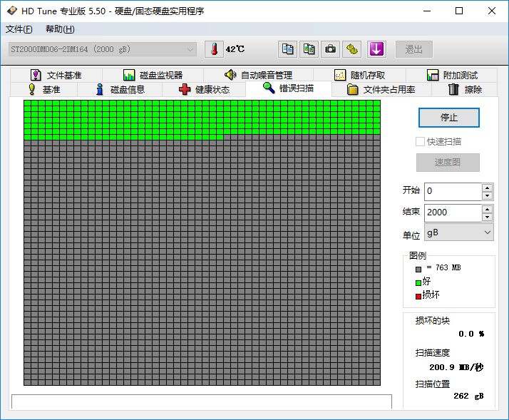Click the green 好 legend swatch

click(x=418, y=282)
